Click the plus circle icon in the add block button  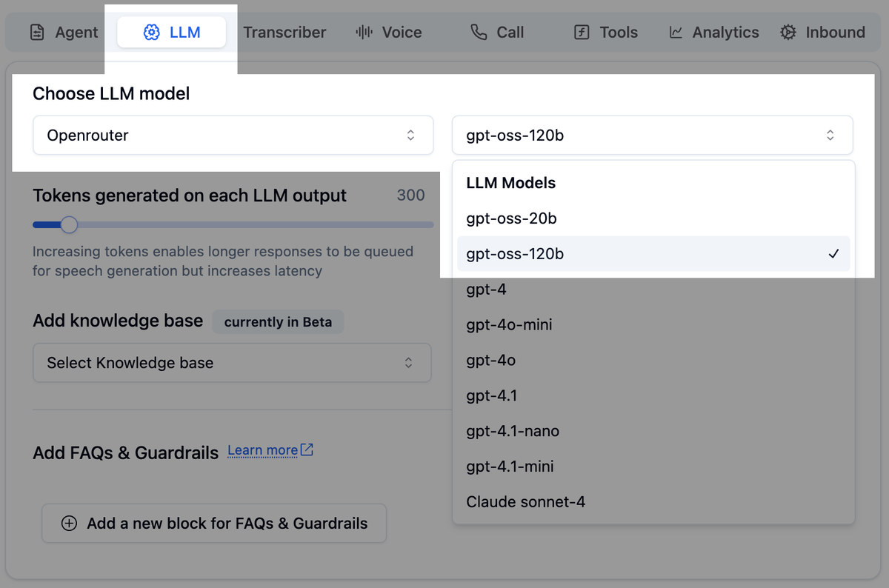(69, 524)
